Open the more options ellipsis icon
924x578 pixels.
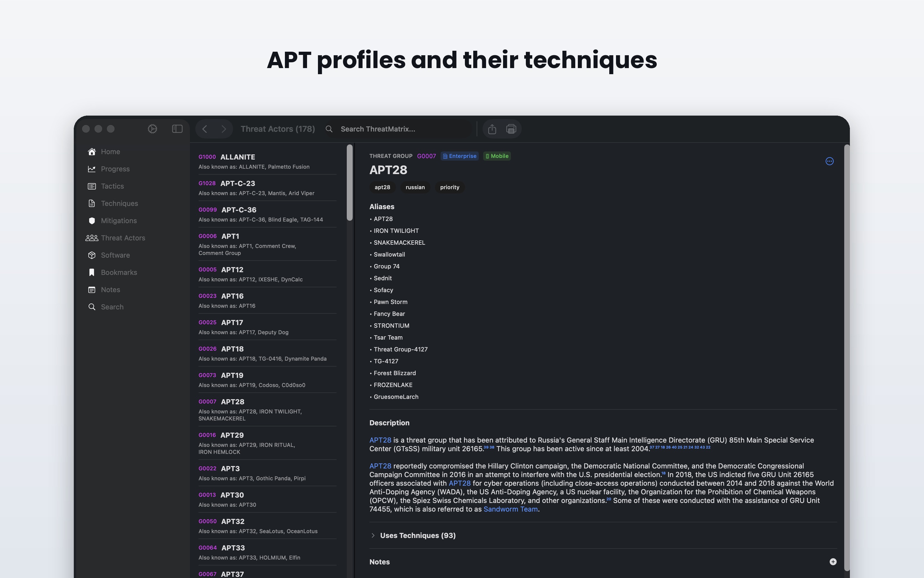829,161
